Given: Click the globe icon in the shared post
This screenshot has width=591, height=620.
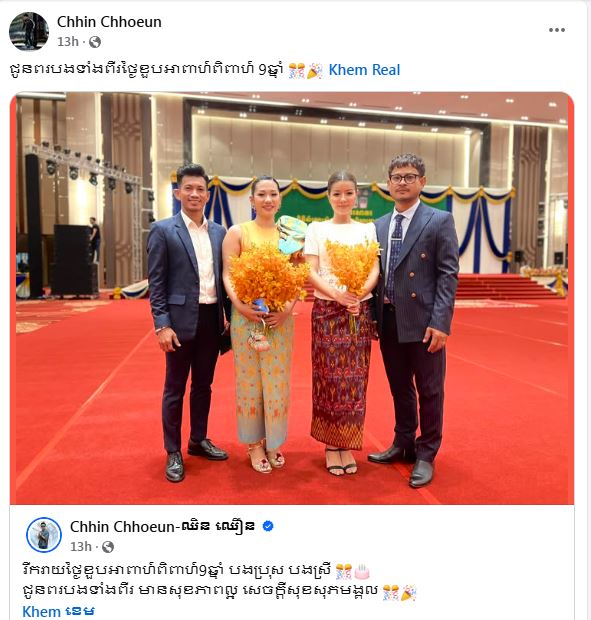Looking at the screenshot, I should coord(108,547).
